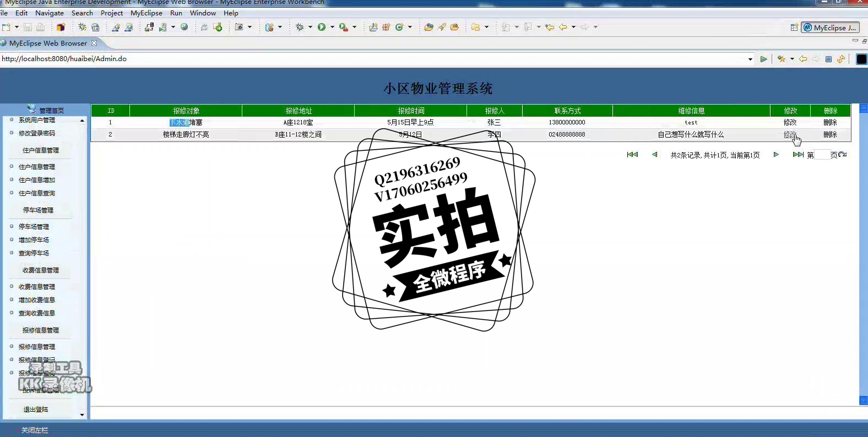
Task: Open 增加收费信息 in the sidebar
Action: tap(37, 300)
